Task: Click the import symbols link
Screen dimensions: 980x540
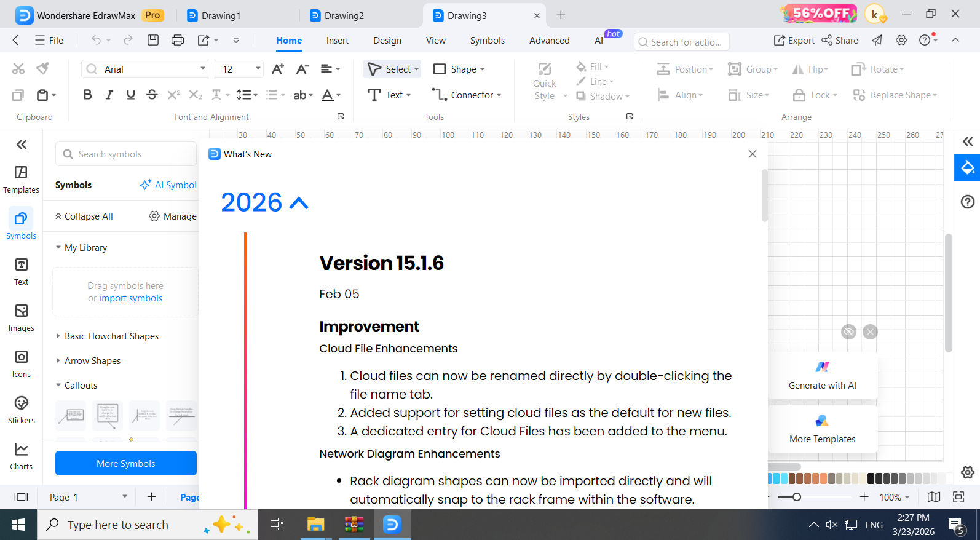Action: 131,298
